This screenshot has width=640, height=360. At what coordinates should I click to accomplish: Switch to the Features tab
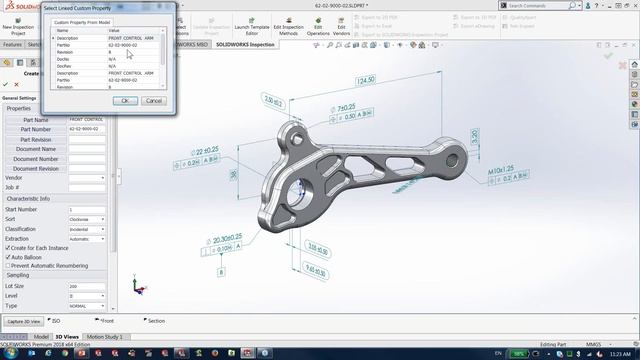[12, 44]
